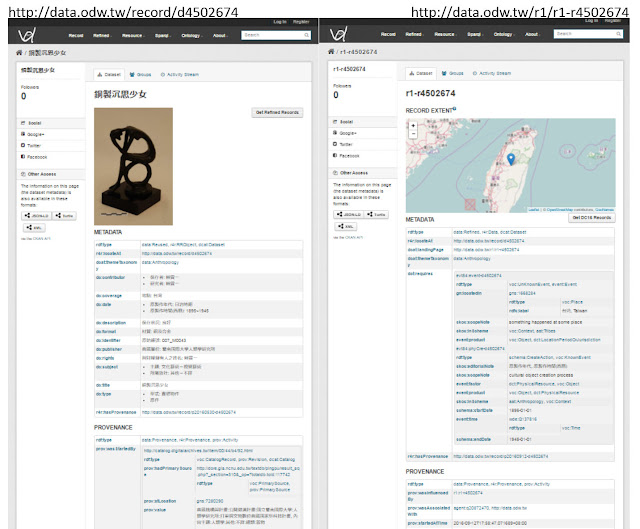Image resolution: width=640 pixels, height=529 pixels.
Task: Open the Ontology menu on right page
Action: [x=504, y=34]
